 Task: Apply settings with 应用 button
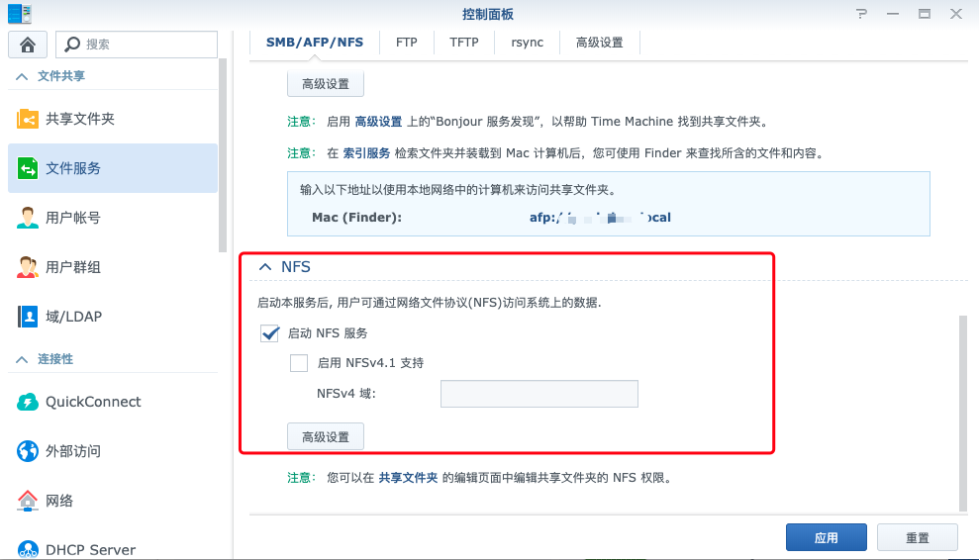click(826, 537)
